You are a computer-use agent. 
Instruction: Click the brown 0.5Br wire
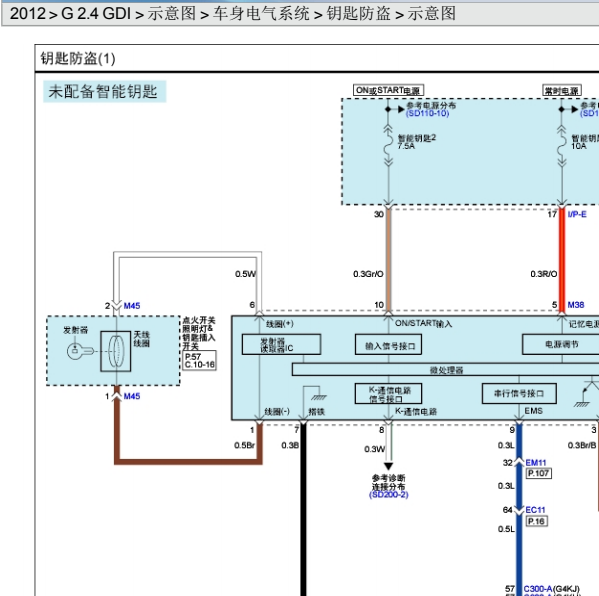tap(189, 462)
